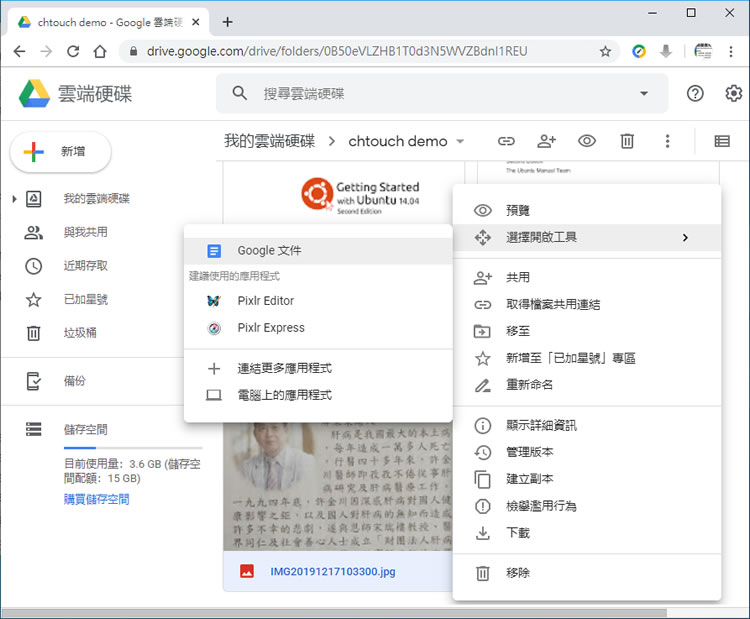Toggle preview with the eye icon in toolbar

click(587, 141)
